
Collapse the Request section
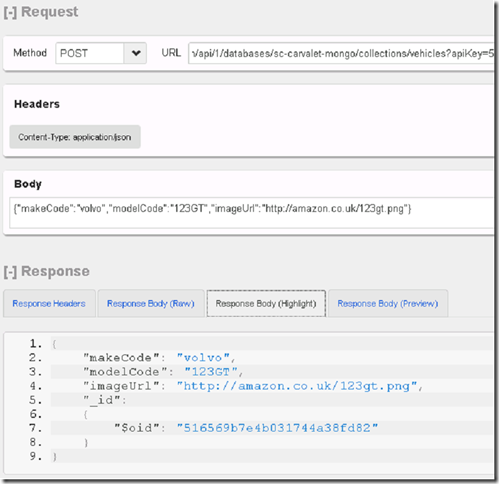click(x=10, y=12)
